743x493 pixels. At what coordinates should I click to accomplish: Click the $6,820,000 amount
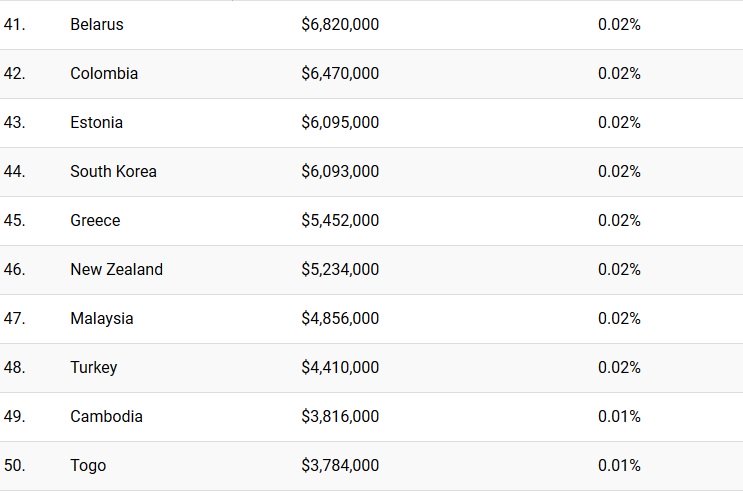coord(340,24)
